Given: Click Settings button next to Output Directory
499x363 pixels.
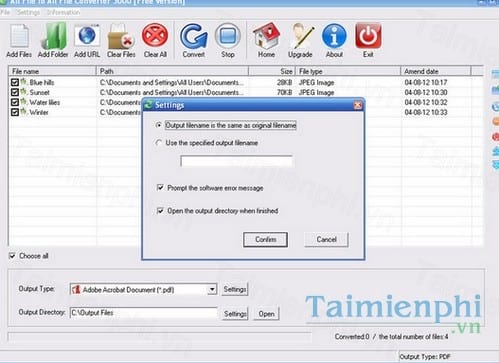Looking at the screenshot, I should (235, 314).
